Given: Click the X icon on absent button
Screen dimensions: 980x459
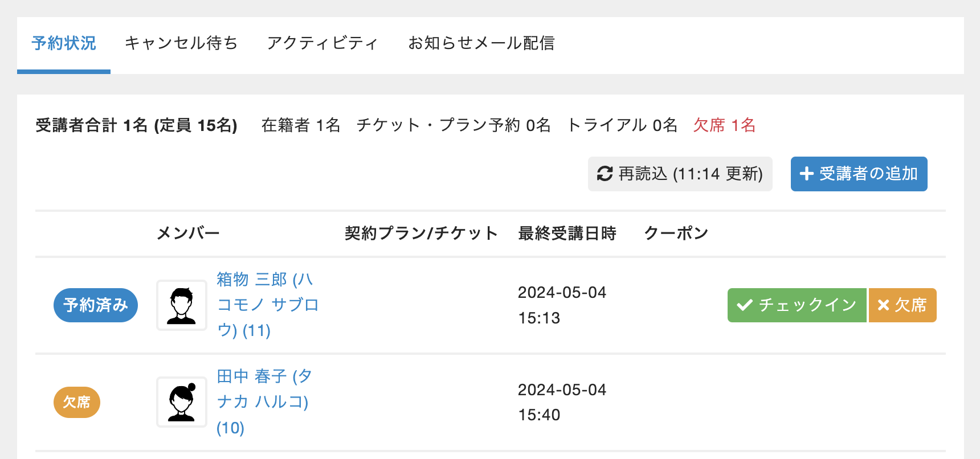Looking at the screenshot, I should [883, 305].
